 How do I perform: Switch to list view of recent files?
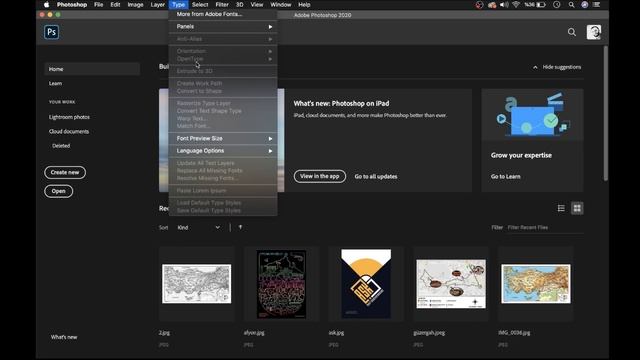(x=561, y=208)
